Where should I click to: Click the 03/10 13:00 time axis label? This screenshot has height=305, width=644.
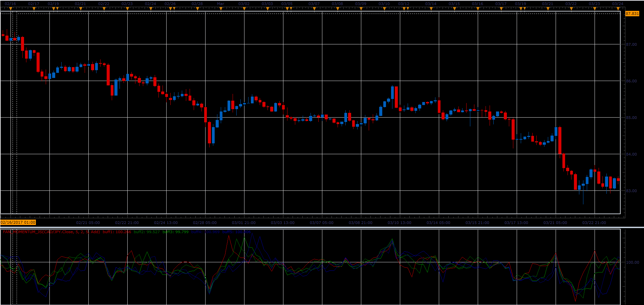click(x=400, y=223)
